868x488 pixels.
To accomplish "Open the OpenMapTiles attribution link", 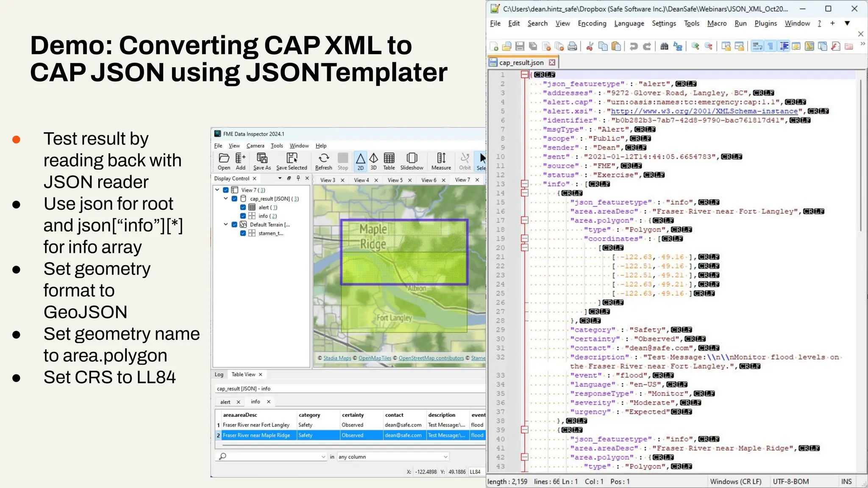I will coord(375,358).
